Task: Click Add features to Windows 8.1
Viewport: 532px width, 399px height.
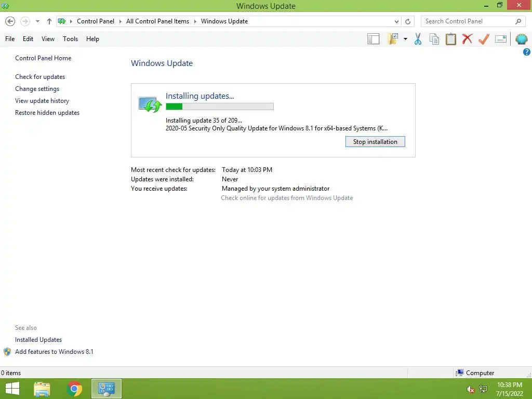Action: click(54, 352)
